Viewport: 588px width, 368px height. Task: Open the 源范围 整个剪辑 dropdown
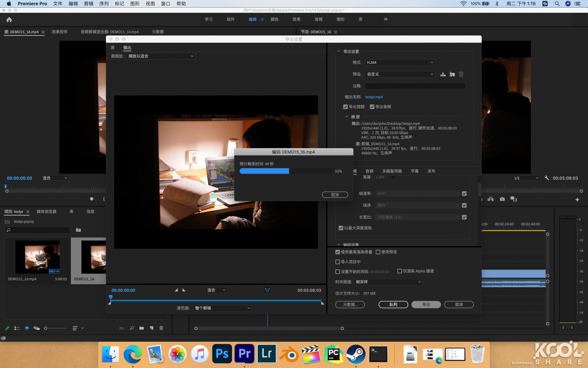222,308
